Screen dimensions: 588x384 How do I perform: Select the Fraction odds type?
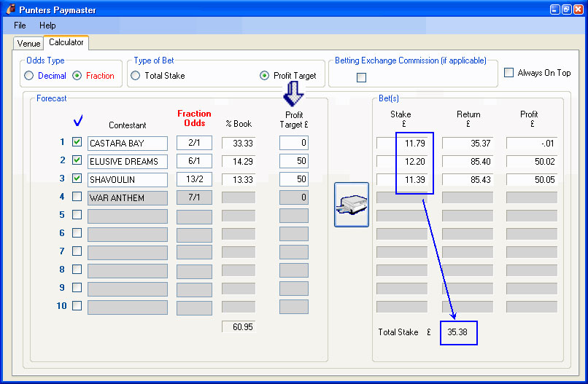tap(77, 76)
